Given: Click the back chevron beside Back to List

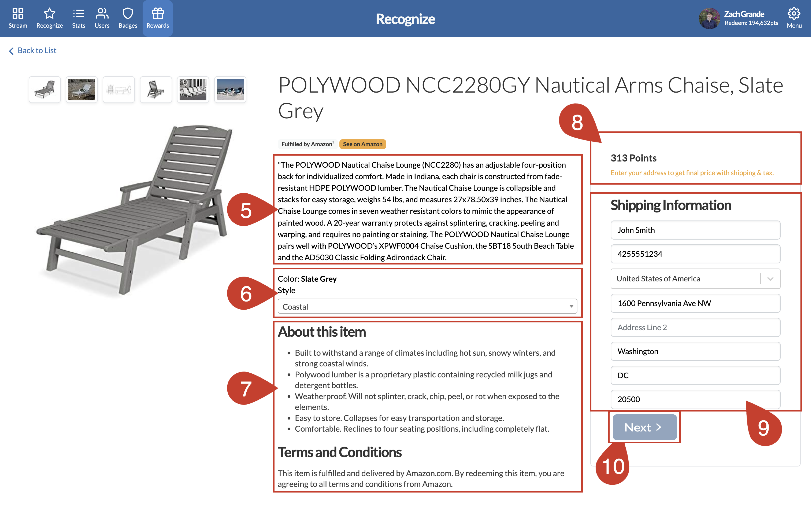Looking at the screenshot, I should (11, 51).
